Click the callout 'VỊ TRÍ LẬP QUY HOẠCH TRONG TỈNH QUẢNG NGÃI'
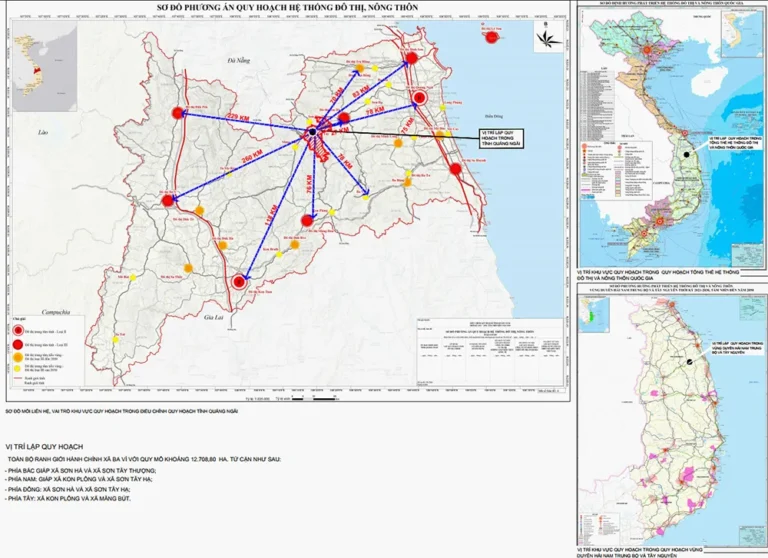This screenshot has width=768, height=558. 502,139
